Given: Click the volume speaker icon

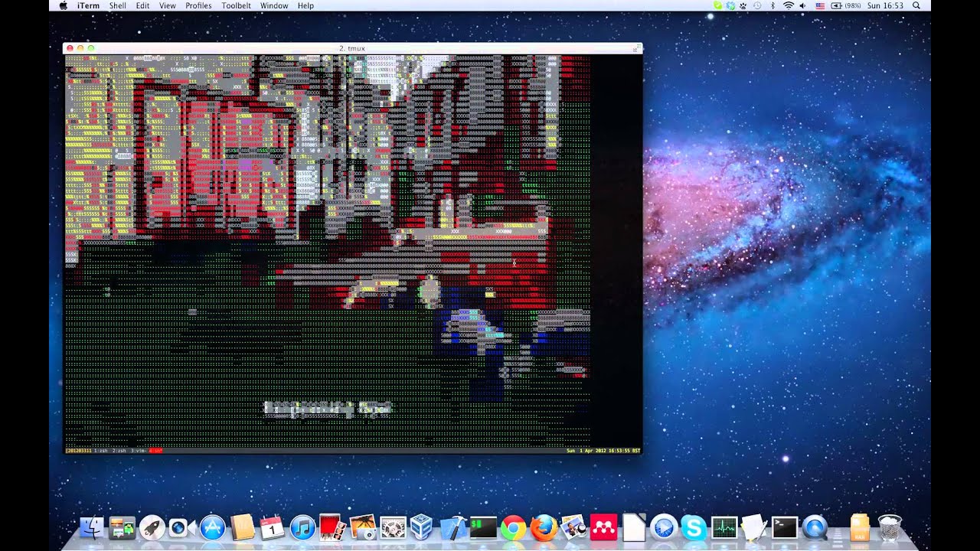Looking at the screenshot, I should pos(802,5).
